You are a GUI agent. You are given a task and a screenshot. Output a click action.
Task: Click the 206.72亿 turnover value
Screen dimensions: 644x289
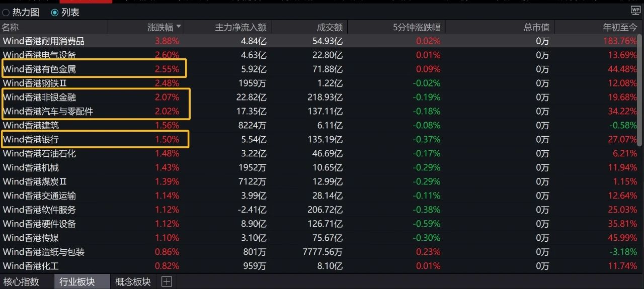325,210
